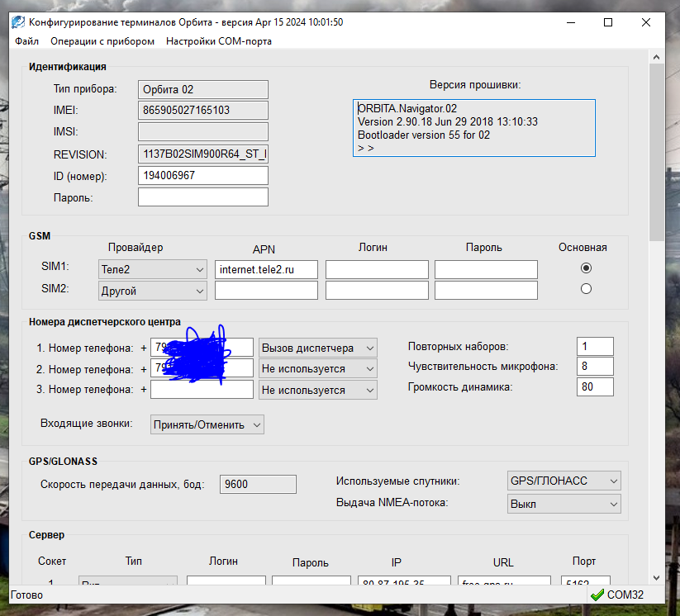Click the empty IMSI field
The height and width of the screenshot is (616, 680).
[203, 132]
